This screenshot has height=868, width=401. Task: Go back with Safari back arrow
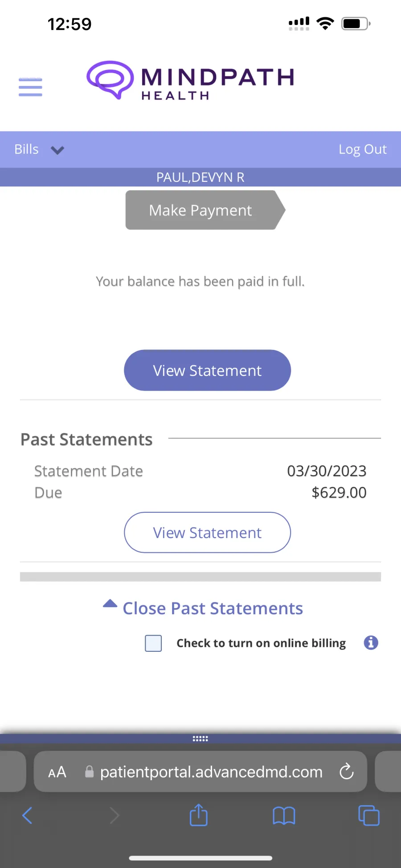tap(28, 816)
